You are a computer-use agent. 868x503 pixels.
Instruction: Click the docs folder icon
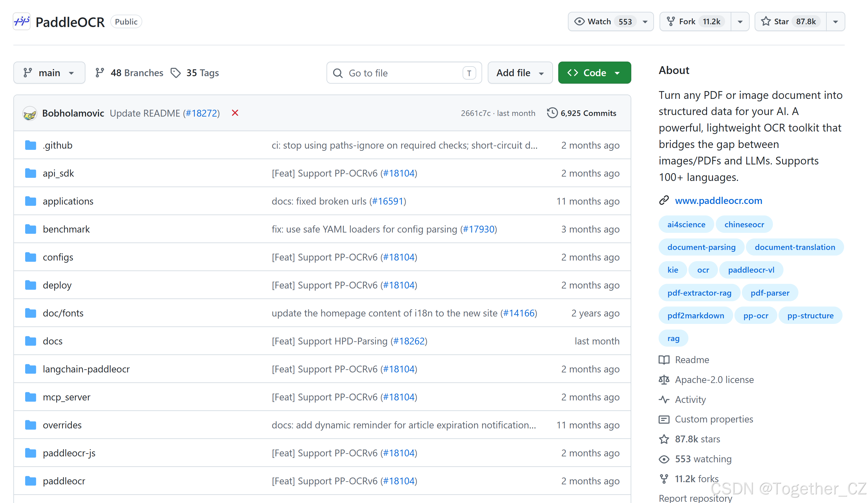tap(31, 341)
